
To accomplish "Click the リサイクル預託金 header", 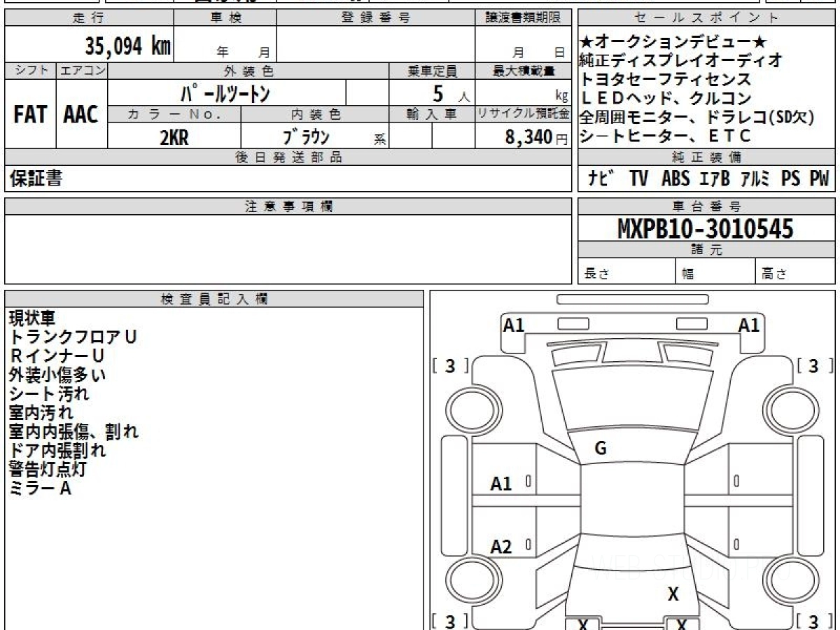I will click(524, 114).
